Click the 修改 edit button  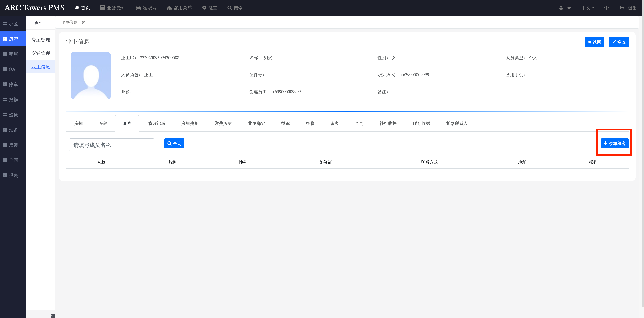[618, 42]
